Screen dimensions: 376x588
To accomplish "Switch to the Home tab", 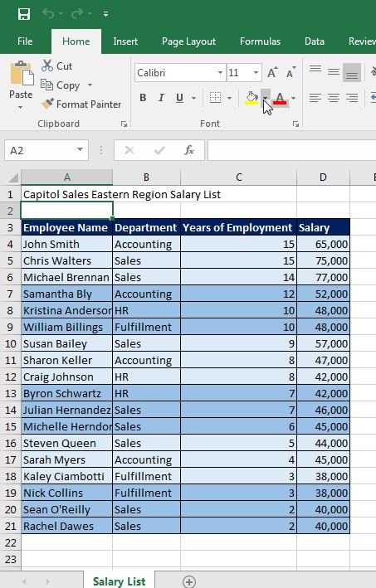I will [x=76, y=41].
